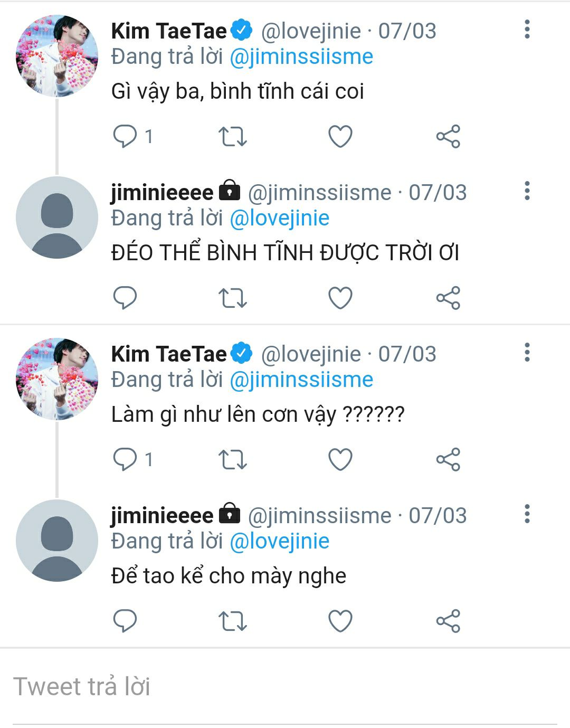Retweet "Để tao kể cho mày nghe" tweet
The width and height of the screenshot is (570, 728).
233,621
